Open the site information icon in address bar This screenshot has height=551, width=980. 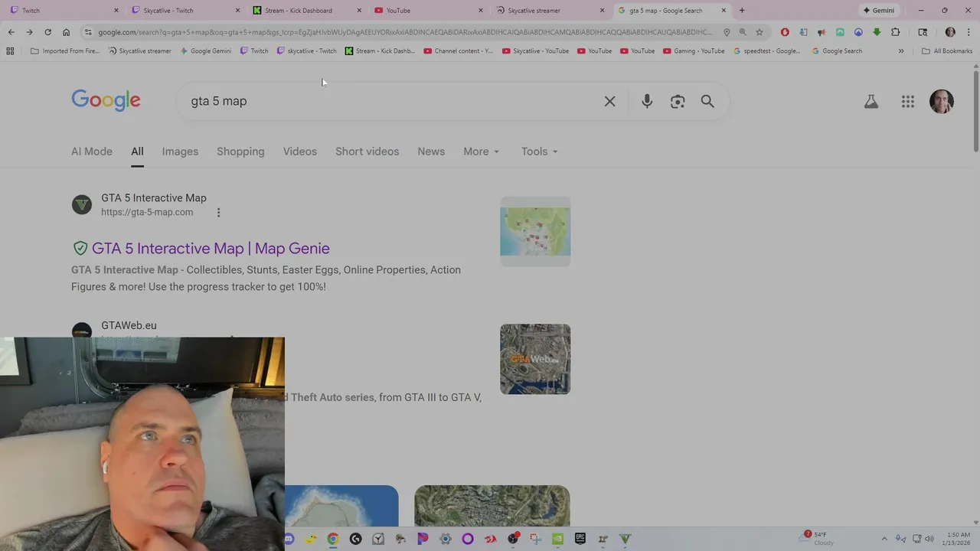88,32
